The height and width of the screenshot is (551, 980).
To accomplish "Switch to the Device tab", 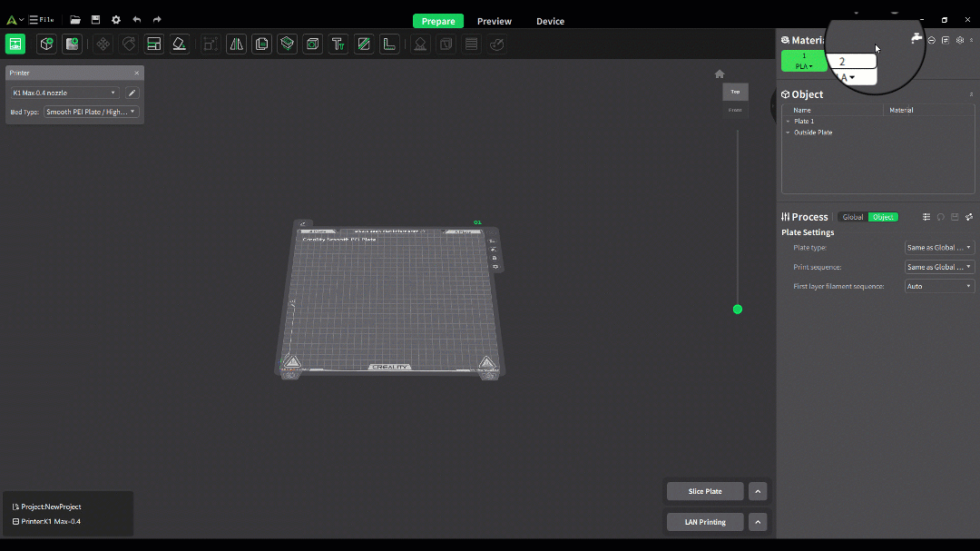I will click(x=550, y=21).
